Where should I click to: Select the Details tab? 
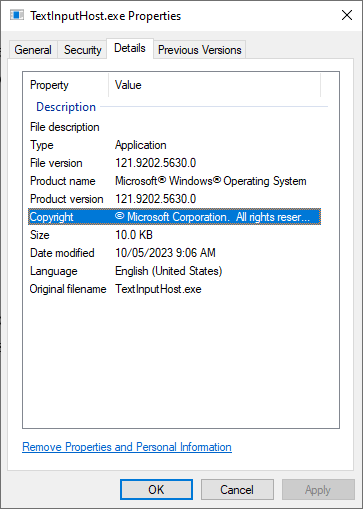click(130, 48)
